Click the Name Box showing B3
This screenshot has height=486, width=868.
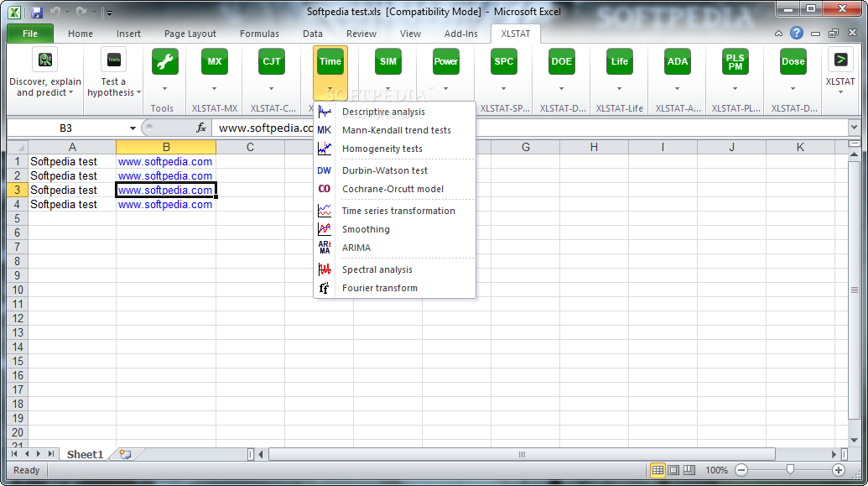66,128
